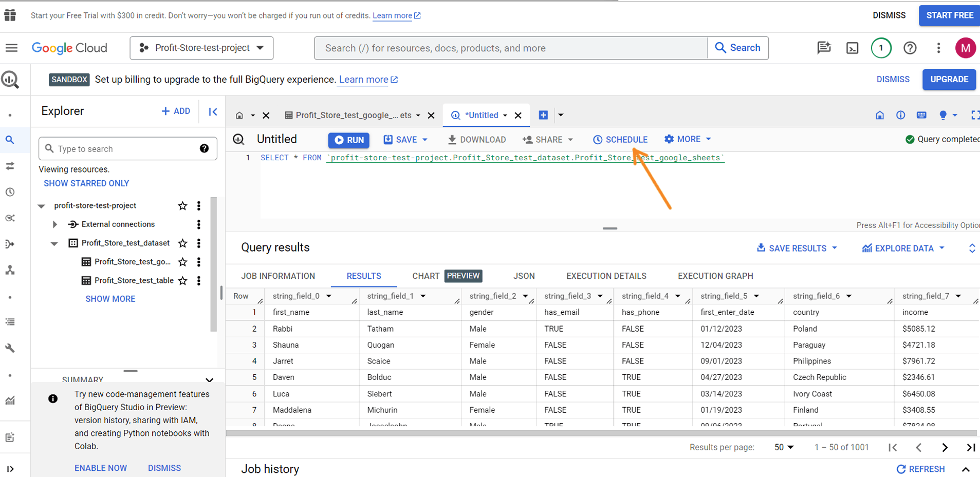980x477 pixels.
Task: Open the project selector Profit-Store-test-project
Action: (x=201, y=48)
